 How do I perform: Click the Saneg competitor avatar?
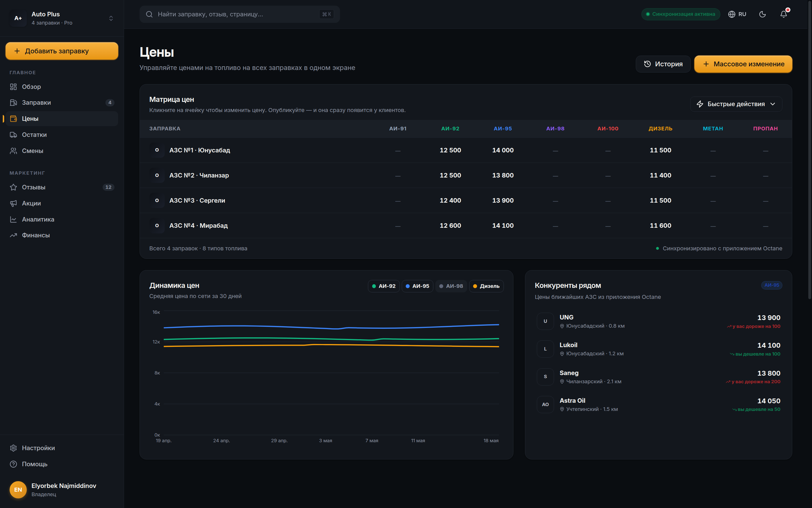(x=545, y=377)
